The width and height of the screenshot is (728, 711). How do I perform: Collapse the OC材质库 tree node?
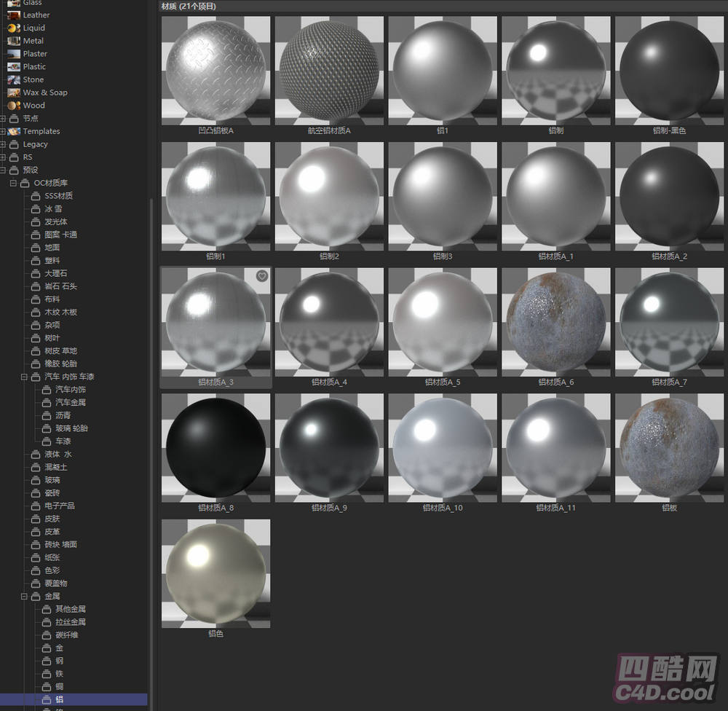(14, 183)
